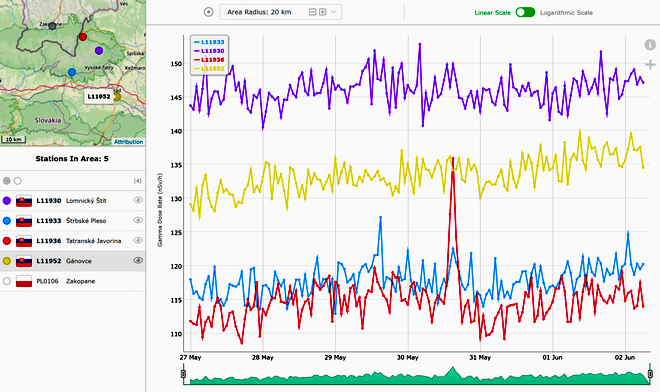Click the blue station marker on map
660x392 pixels.
coord(72,72)
